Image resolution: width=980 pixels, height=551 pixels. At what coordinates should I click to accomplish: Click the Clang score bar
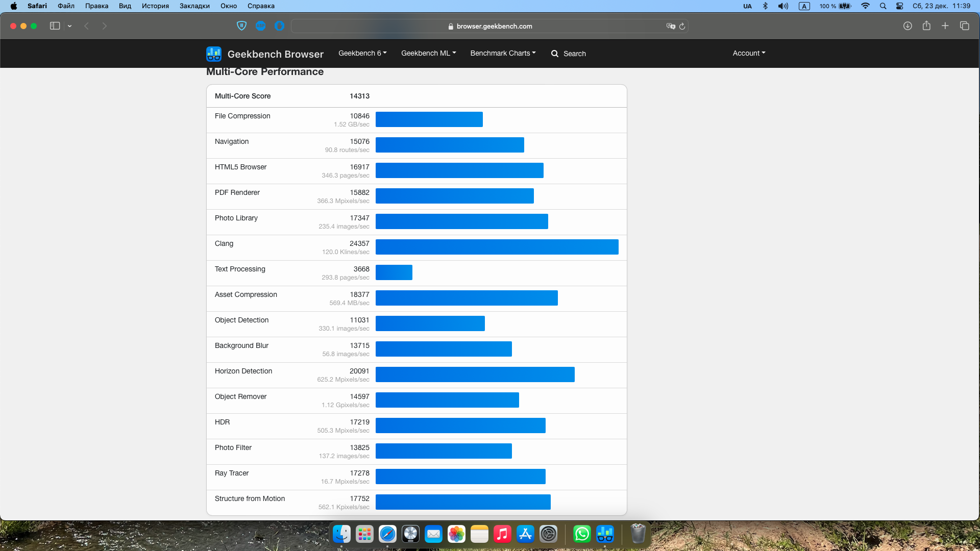(497, 247)
